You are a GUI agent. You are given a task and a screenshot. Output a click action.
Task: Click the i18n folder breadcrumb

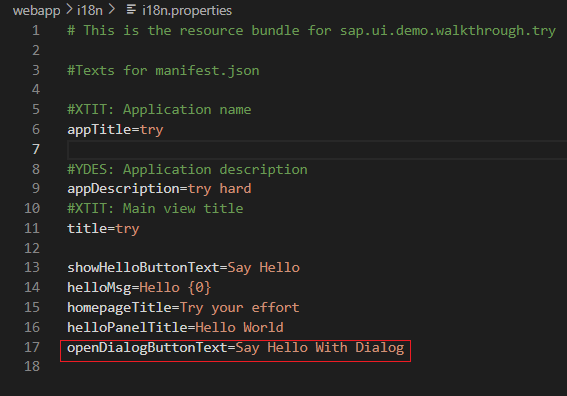[90, 10]
